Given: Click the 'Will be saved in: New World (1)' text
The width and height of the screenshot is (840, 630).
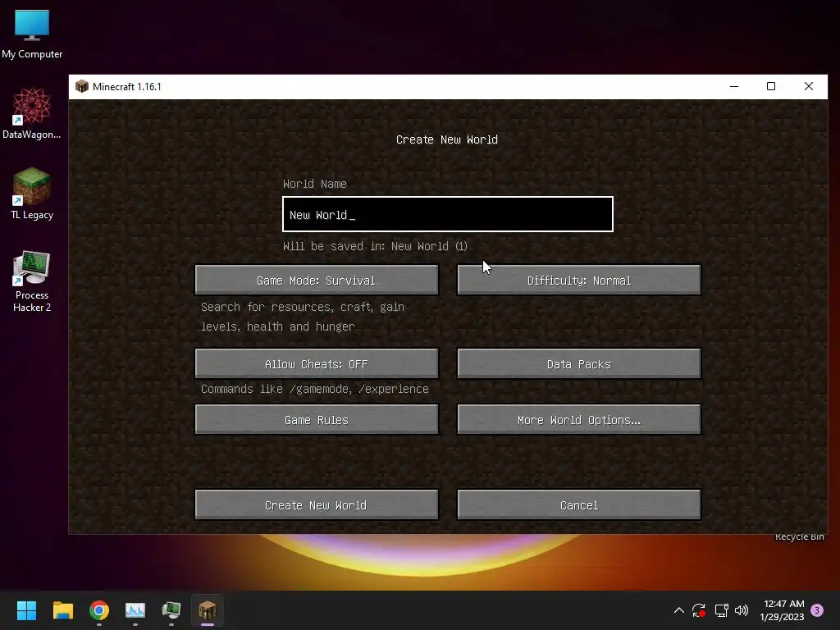Looking at the screenshot, I should pos(376,246).
